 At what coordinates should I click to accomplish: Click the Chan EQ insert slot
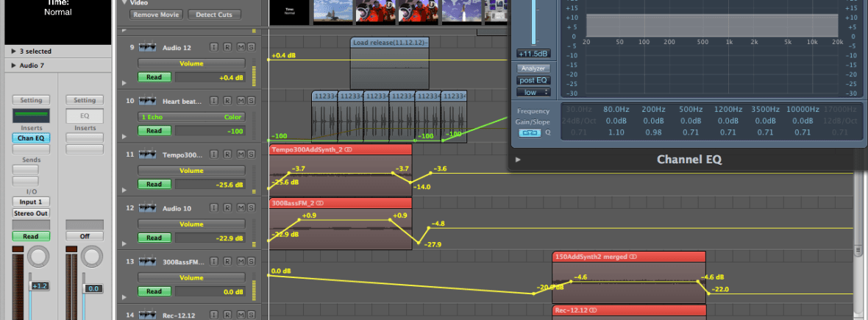tap(31, 138)
